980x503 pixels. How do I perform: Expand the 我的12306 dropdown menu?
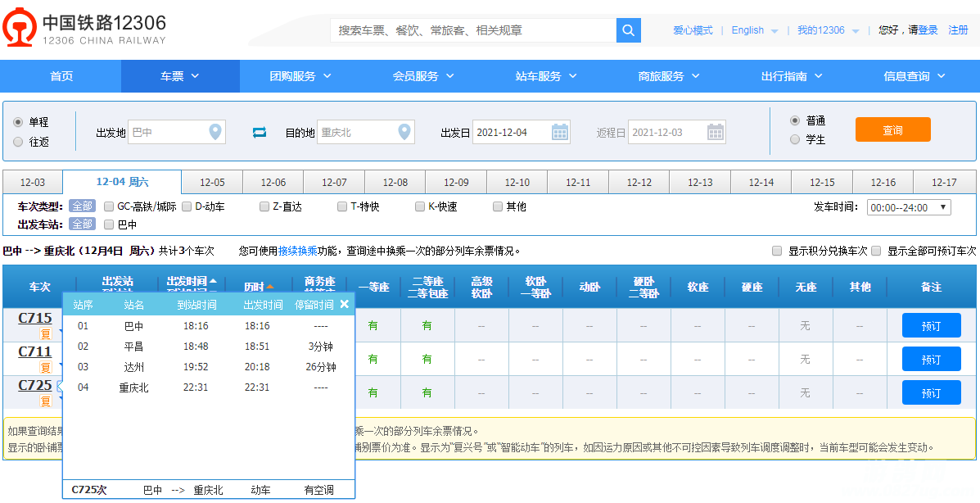(x=829, y=30)
